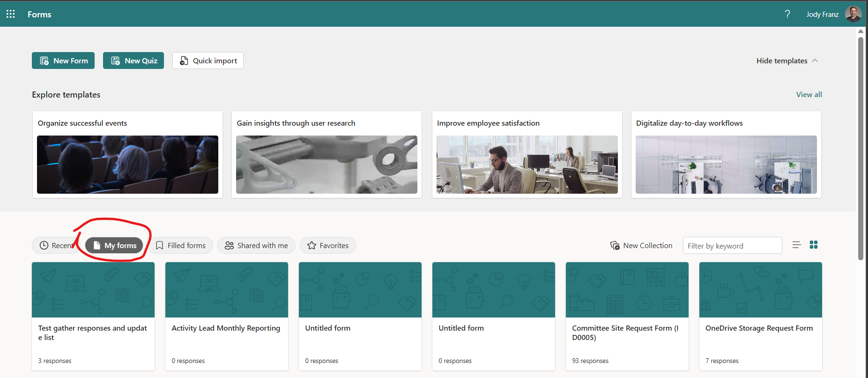Open the help question mark icon
The image size is (868, 378).
[x=787, y=14]
